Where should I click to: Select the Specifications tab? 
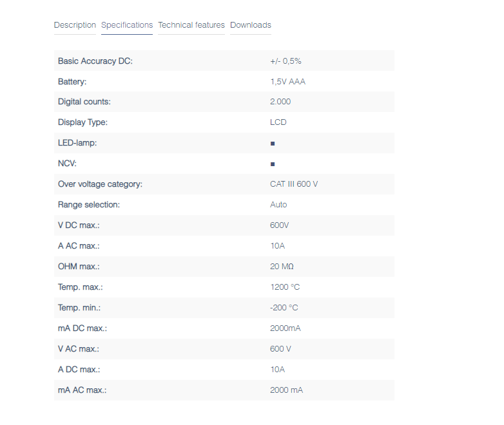click(127, 25)
